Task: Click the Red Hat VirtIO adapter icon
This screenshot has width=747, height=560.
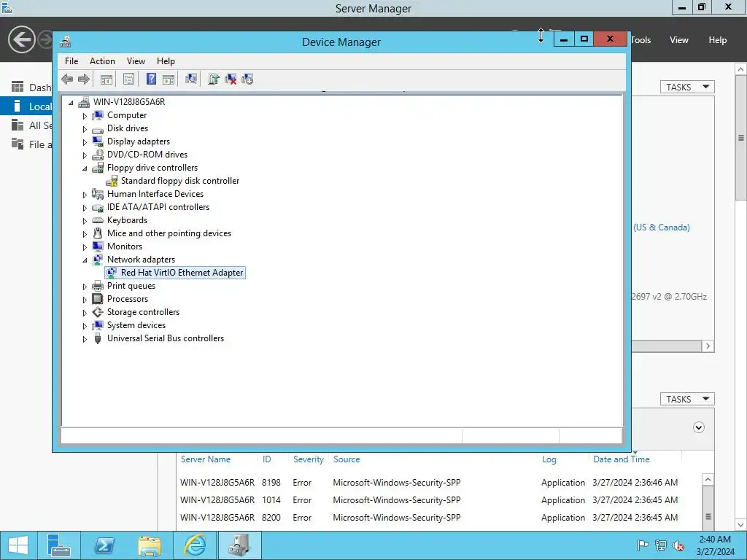Action: coord(112,273)
